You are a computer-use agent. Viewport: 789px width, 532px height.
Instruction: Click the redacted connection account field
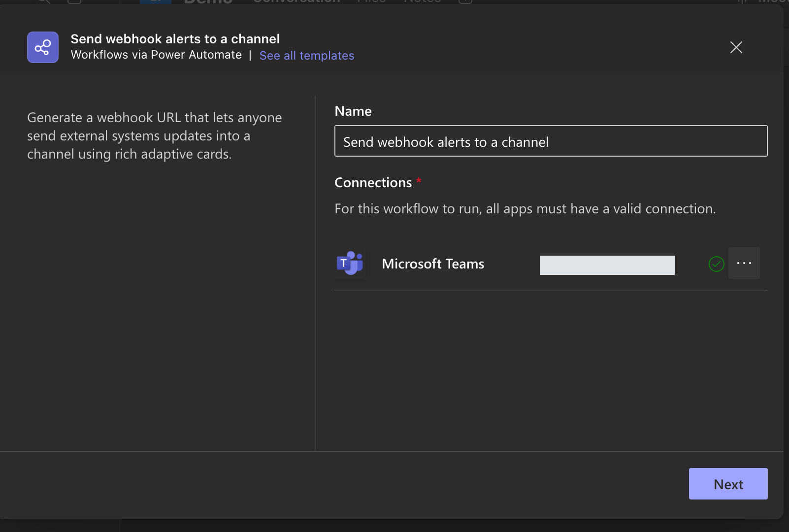[607, 265]
